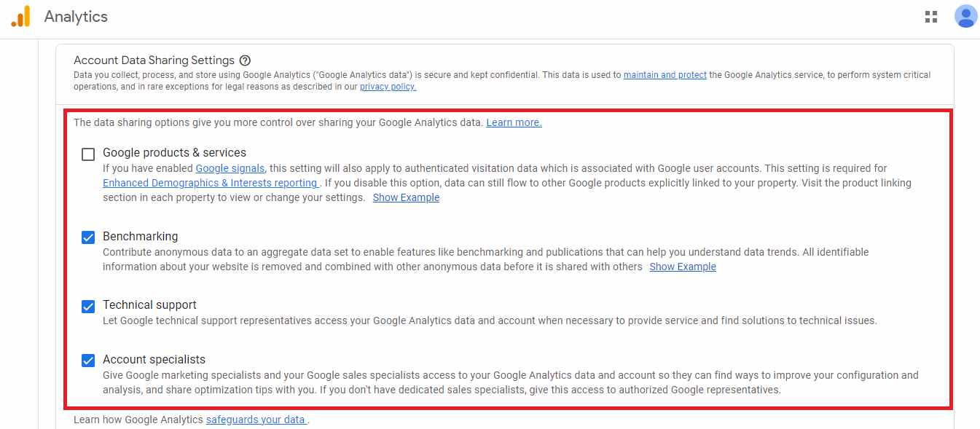The image size is (980, 429).
Task: Click the Analytics title text
Action: [75, 15]
